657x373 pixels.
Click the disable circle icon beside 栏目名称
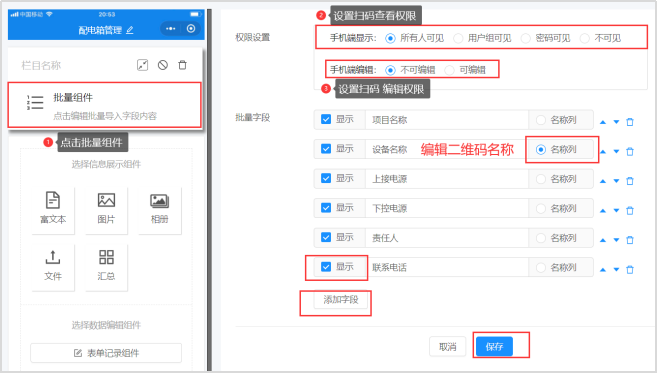pos(163,65)
